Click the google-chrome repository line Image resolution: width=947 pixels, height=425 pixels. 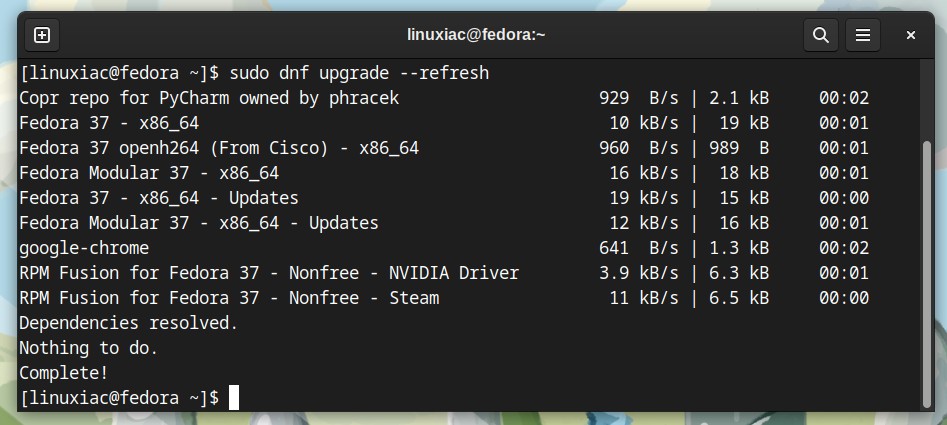(444, 248)
